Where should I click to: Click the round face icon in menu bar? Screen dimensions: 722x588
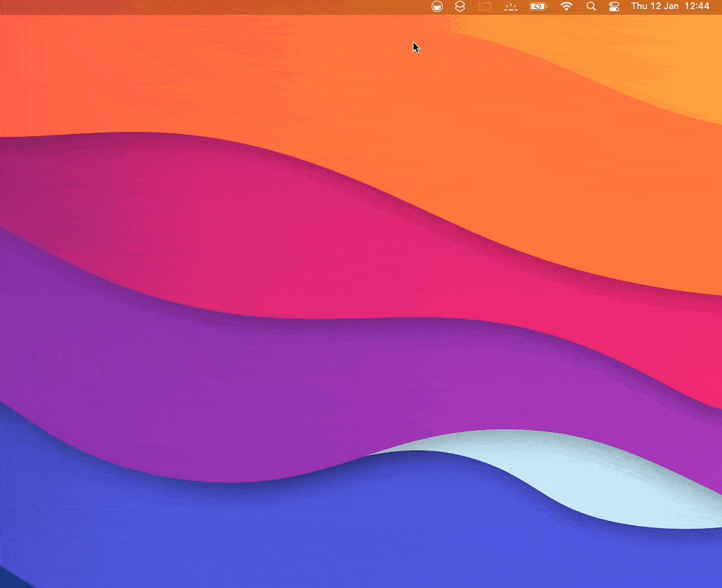point(437,6)
